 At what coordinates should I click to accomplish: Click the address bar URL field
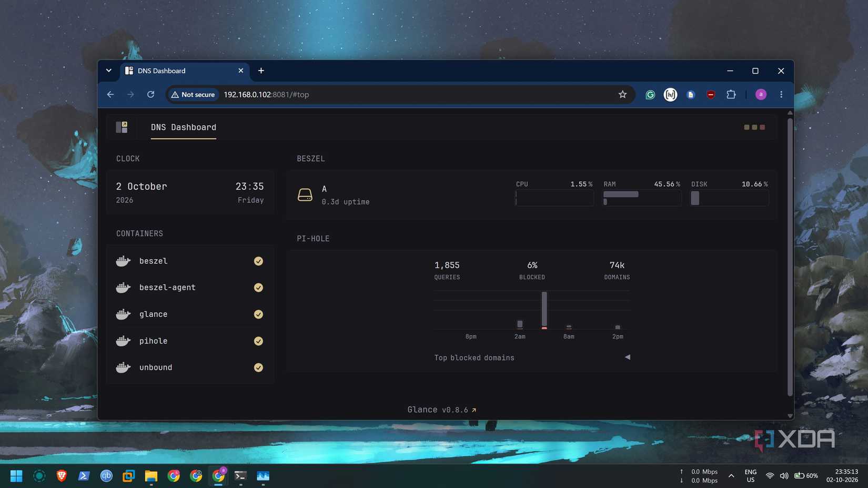tap(416, 95)
